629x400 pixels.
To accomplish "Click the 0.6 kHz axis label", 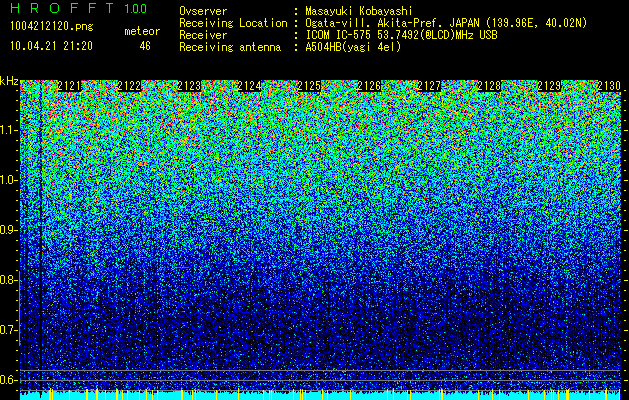I will 9,380.
